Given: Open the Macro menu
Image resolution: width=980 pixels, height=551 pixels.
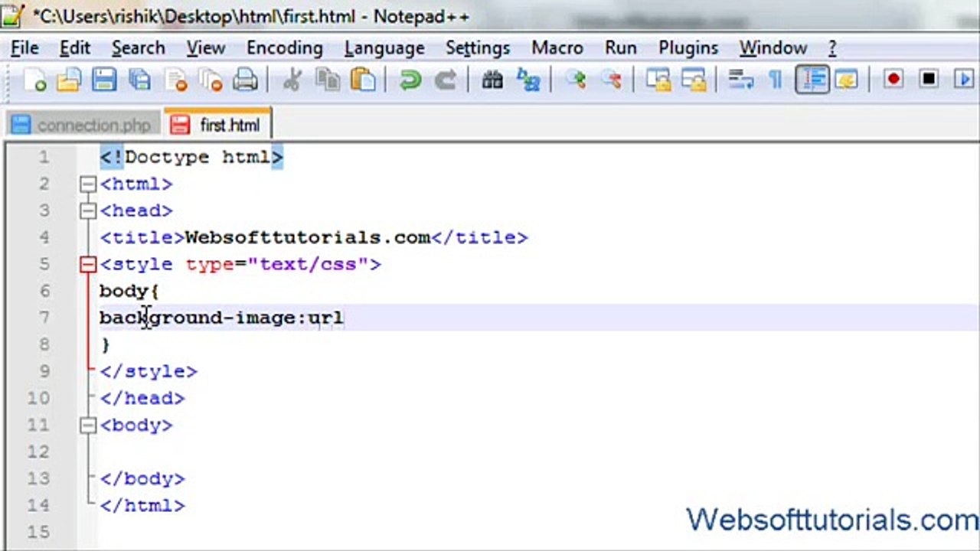Looking at the screenshot, I should click(557, 47).
